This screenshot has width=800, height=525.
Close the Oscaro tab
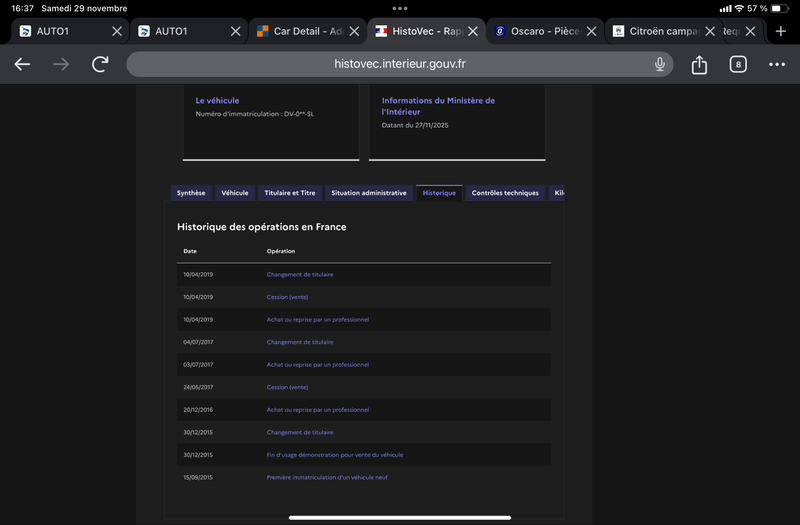click(591, 31)
